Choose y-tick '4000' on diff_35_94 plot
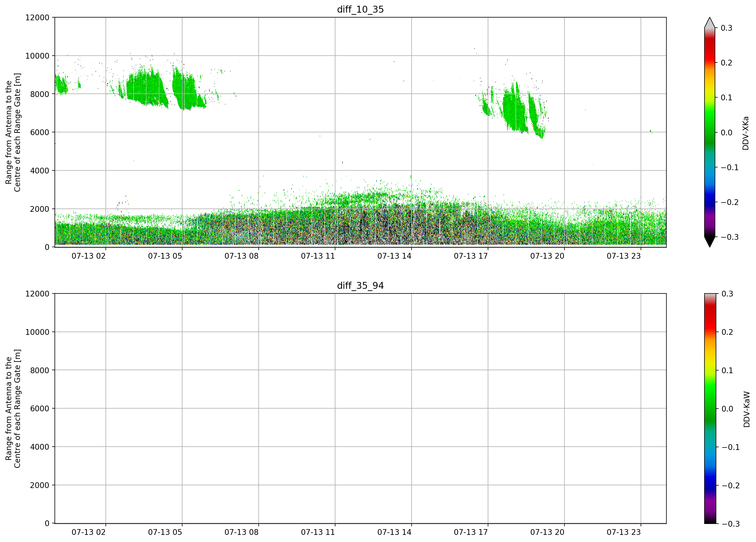The height and width of the screenshot is (542, 756). (40, 447)
